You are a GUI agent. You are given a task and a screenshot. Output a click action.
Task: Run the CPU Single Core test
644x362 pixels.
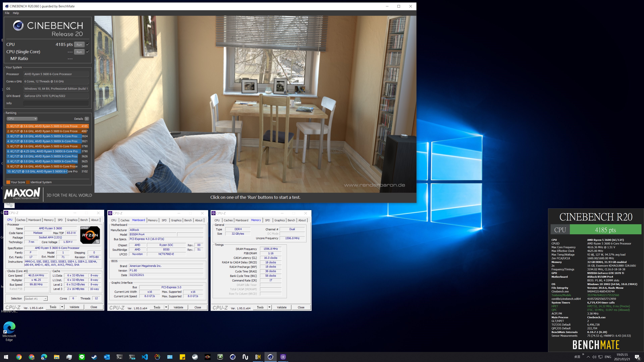pyautogui.click(x=79, y=52)
